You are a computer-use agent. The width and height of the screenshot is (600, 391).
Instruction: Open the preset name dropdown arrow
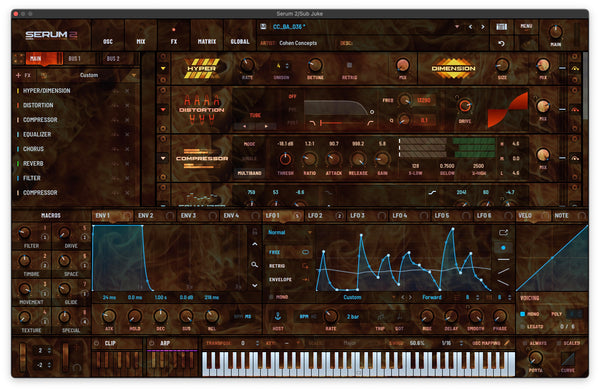tap(457, 27)
